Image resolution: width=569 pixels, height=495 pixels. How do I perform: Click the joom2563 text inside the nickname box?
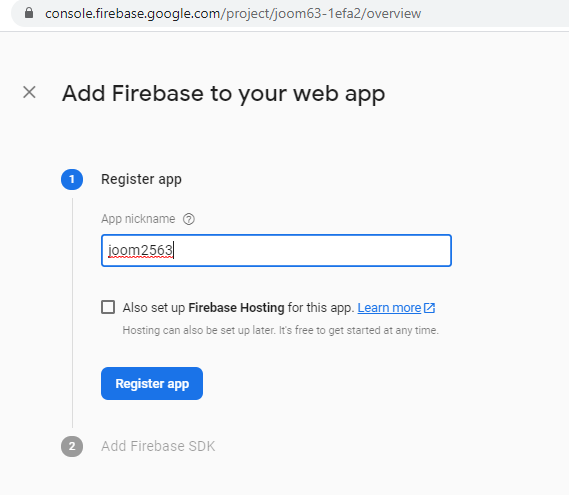[140, 250]
